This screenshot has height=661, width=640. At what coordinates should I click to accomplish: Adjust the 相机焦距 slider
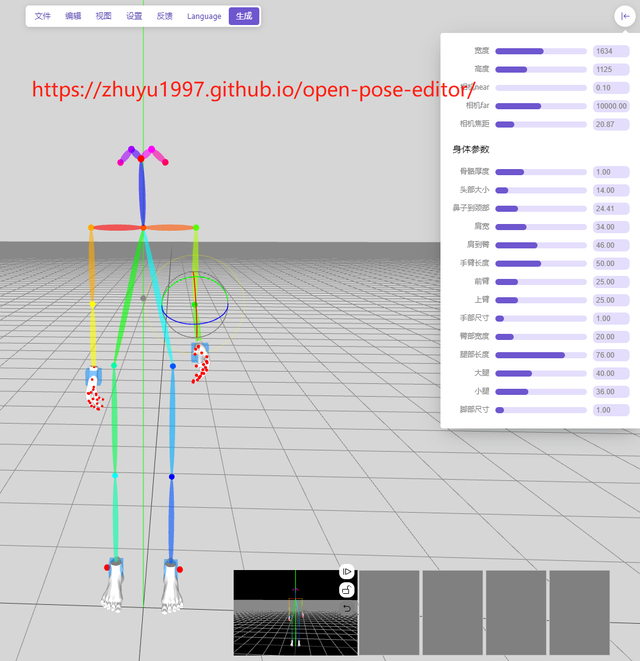[541, 124]
